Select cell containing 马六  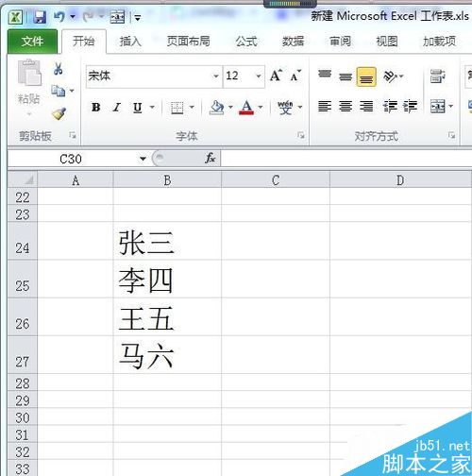point(167,355)
